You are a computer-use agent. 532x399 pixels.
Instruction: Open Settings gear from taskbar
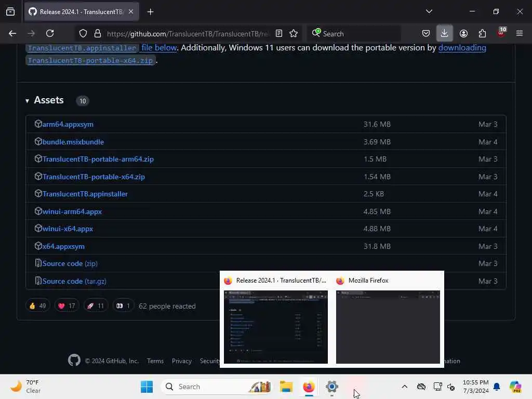332,387
